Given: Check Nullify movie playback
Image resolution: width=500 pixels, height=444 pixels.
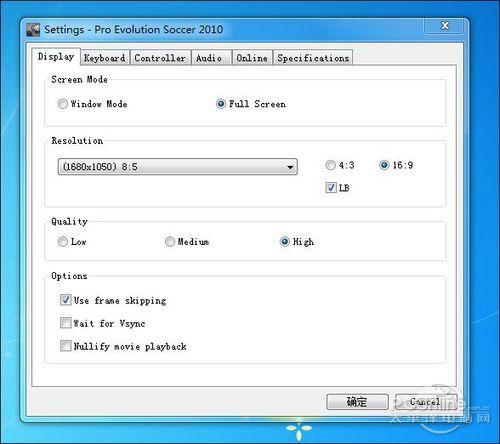Looking at the screenshot, I should point(65,346).
